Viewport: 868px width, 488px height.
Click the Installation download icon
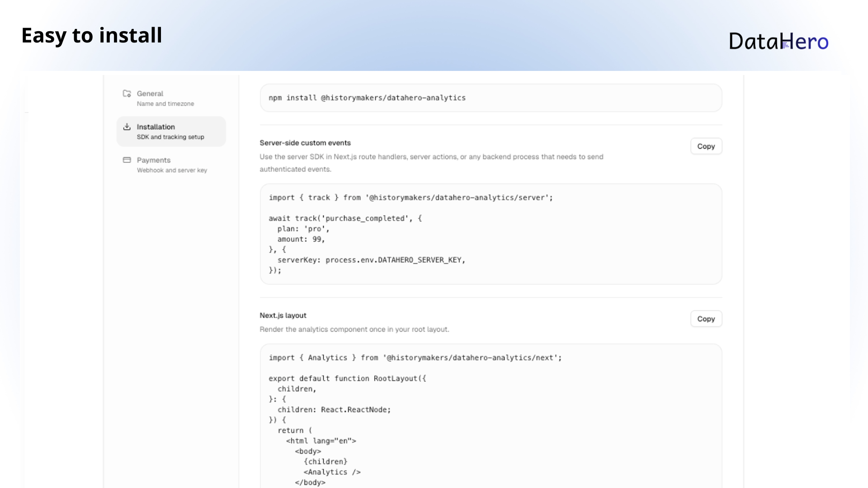[127, 127]
